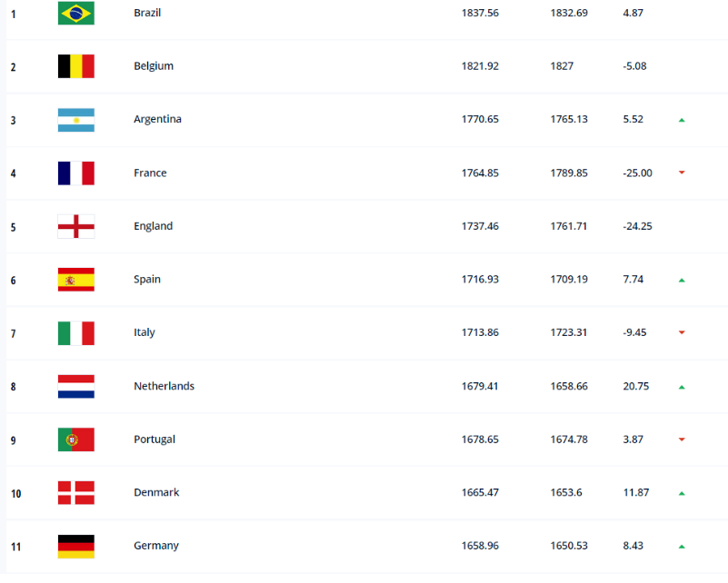This screenshot has height=583, width=728.
Task: Click the Belgium flag icon
Action: [75, 66]
